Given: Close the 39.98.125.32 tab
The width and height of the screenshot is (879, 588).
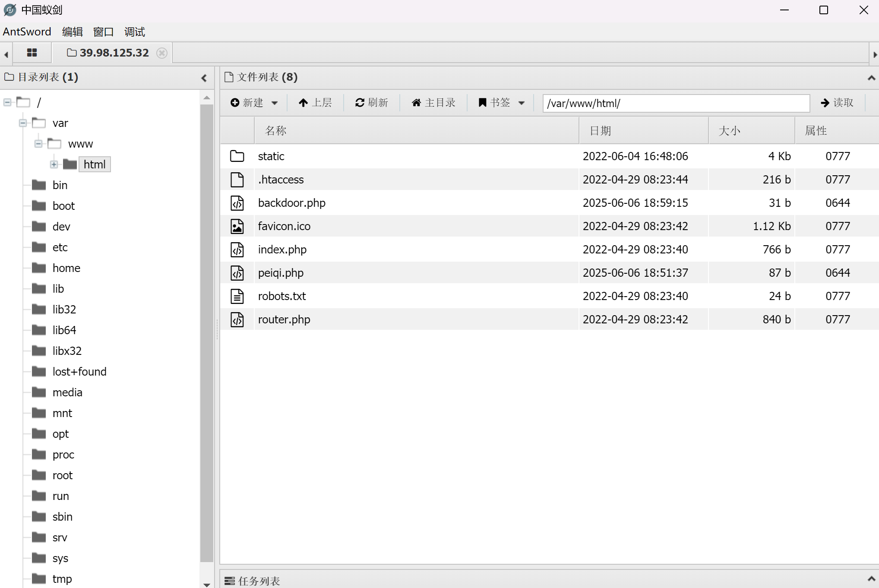Looking at the screenshot, I should tap(162, 53).
